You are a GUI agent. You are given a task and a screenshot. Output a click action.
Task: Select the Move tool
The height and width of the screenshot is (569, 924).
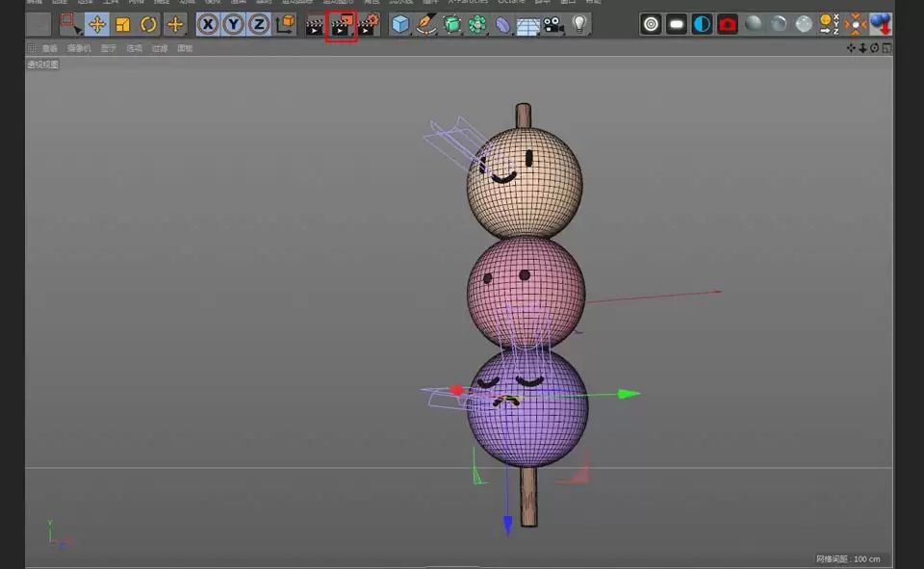point(96,24)
